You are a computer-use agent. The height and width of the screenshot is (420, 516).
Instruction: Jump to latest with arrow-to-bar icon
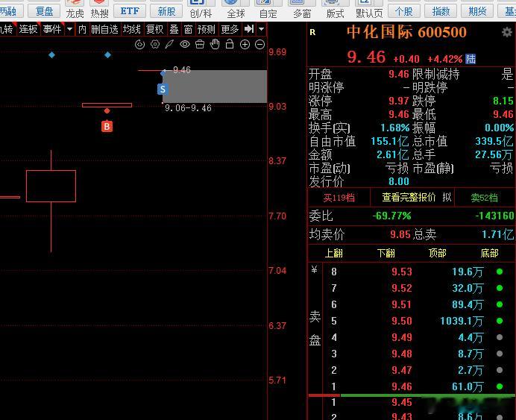[x=249, y=29]
